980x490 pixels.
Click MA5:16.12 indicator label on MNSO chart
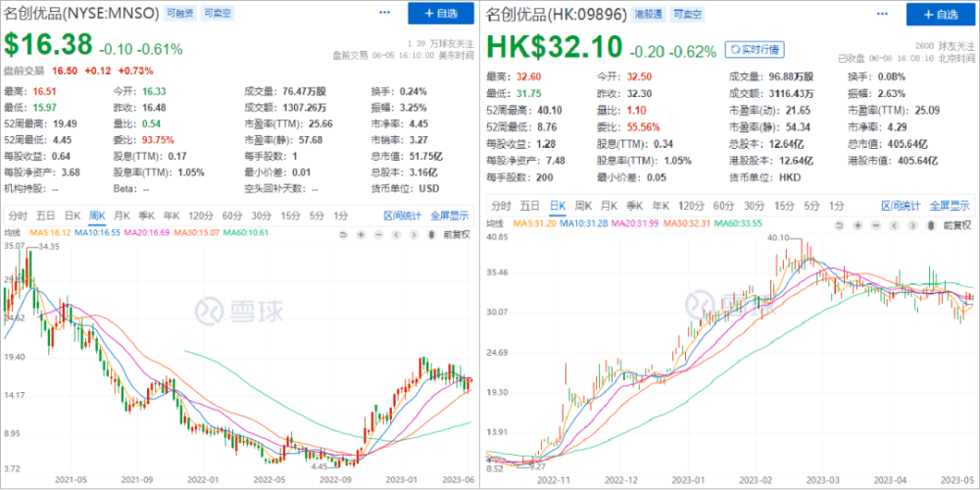point(49,233)
